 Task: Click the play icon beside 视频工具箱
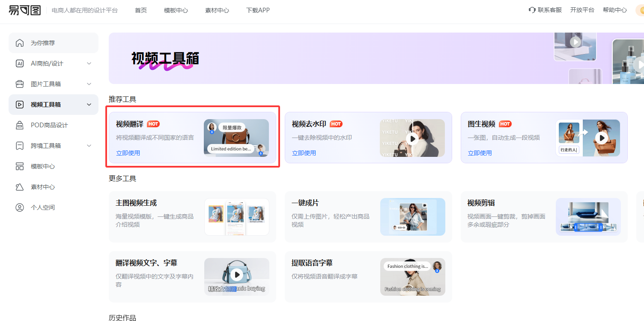tap(20, 105)
